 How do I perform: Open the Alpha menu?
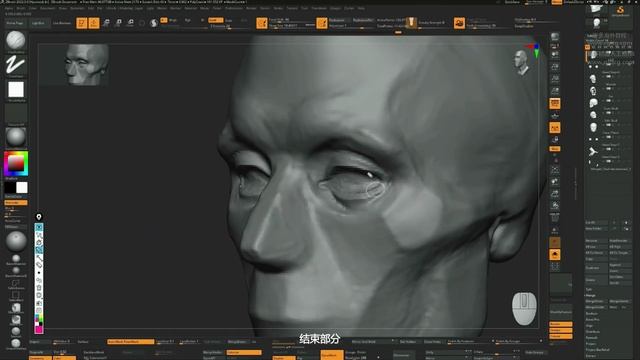pos(9,8)
